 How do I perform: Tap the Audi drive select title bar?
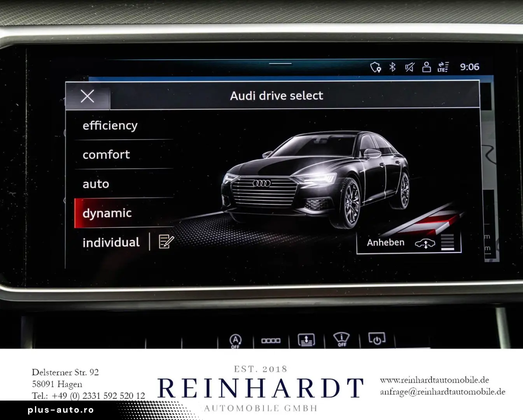click(276, 95)
